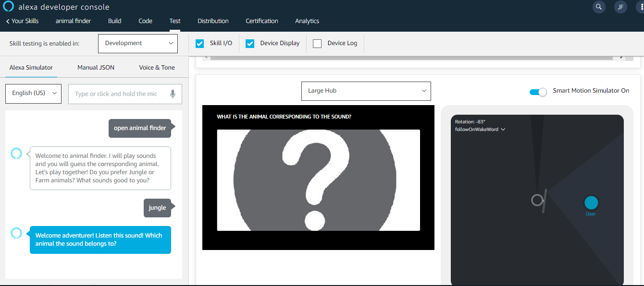Click the microphone icon in utterance field
Screen dimensions: 644x286
[x=173, y=94]
